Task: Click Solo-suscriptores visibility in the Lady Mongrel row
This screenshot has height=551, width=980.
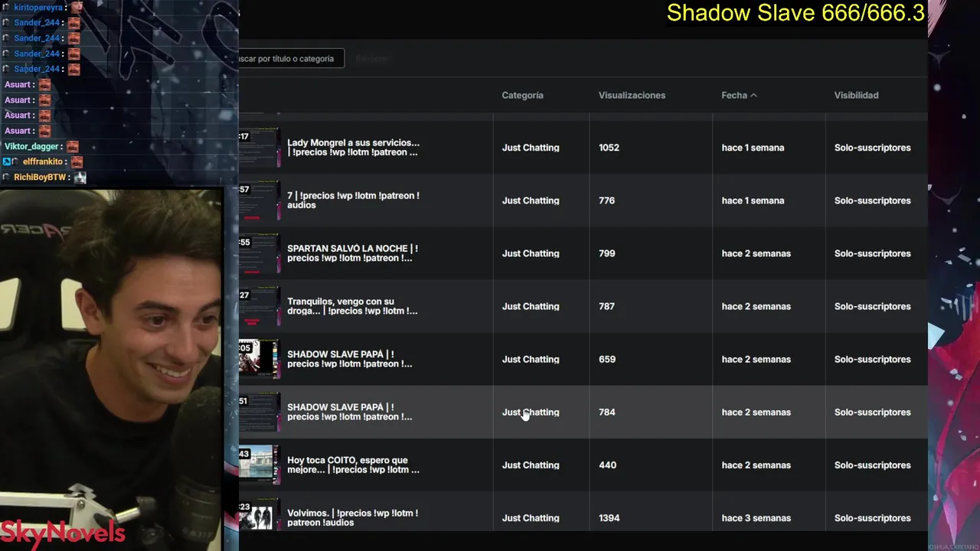Action: coord(872,148)
